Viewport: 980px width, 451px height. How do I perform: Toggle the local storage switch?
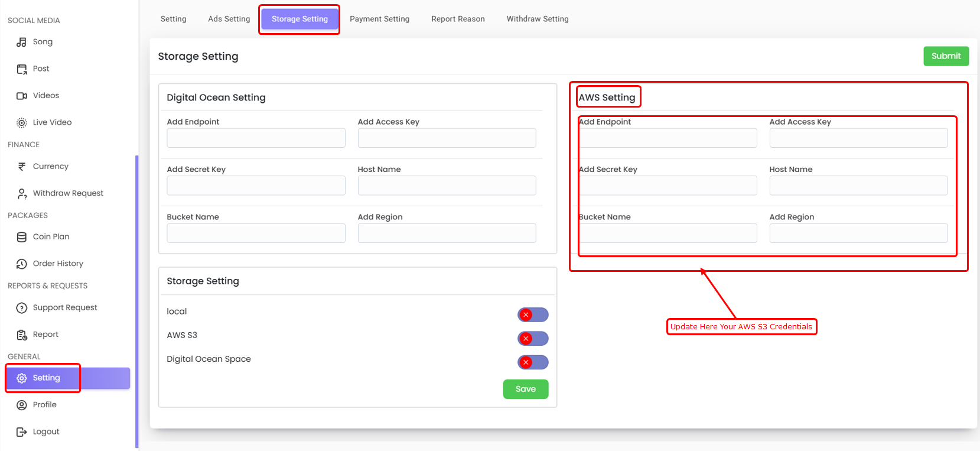533,314
